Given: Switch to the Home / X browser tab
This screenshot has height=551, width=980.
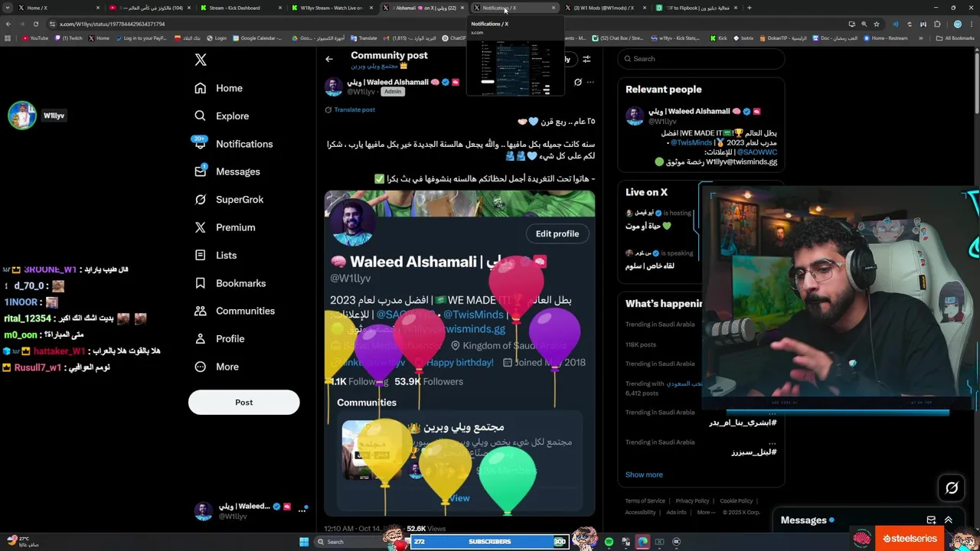Looking at the screenshot, I should click(57, 8).
